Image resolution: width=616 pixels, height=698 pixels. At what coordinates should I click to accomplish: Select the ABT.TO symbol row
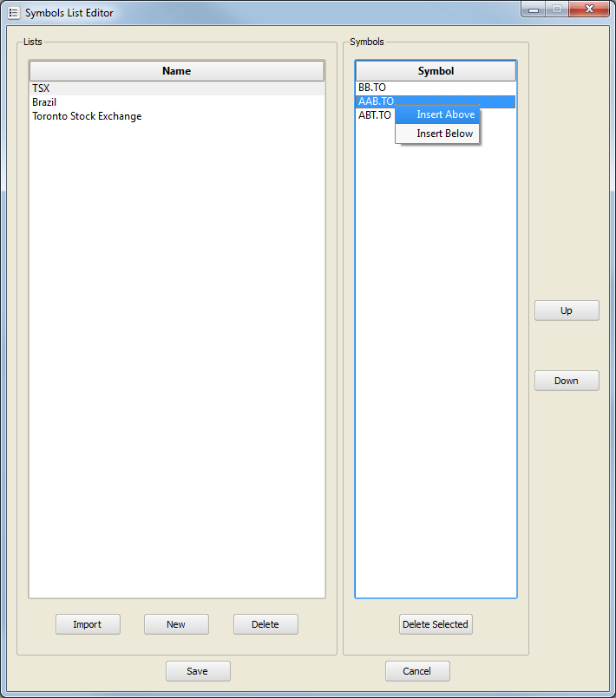(x=374, y=115)
